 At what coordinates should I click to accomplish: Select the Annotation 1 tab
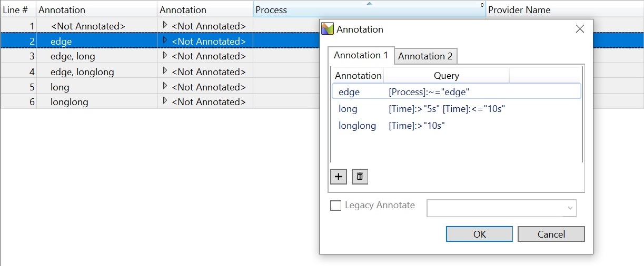(361, 55)
